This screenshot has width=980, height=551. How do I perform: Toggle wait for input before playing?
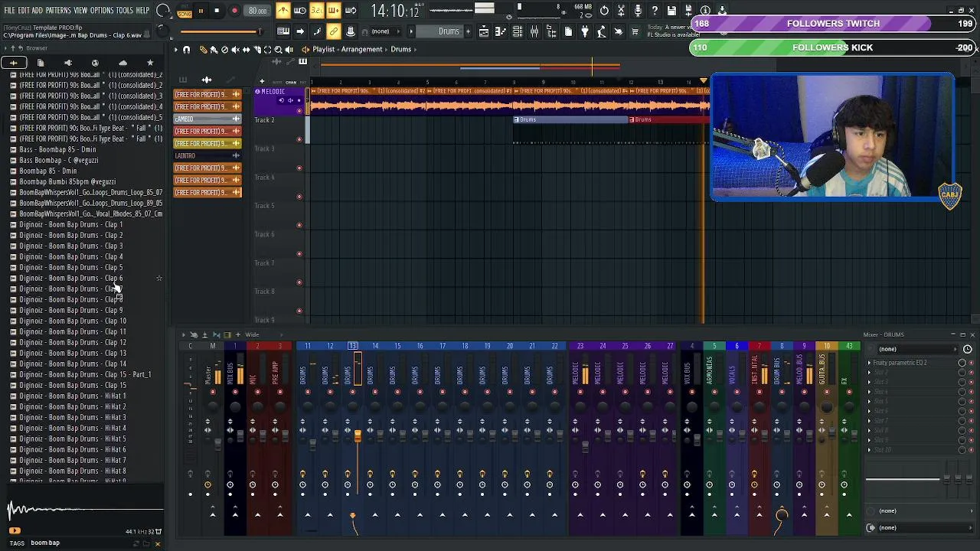pos(299,11)
